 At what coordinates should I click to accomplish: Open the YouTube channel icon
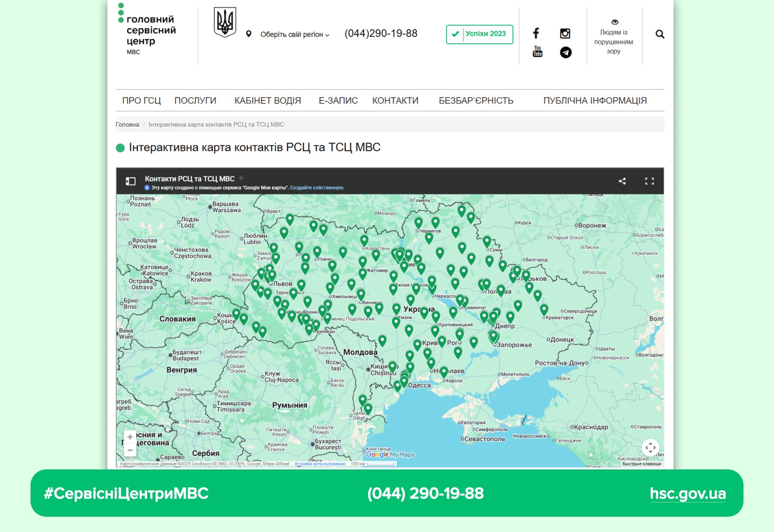538,51
